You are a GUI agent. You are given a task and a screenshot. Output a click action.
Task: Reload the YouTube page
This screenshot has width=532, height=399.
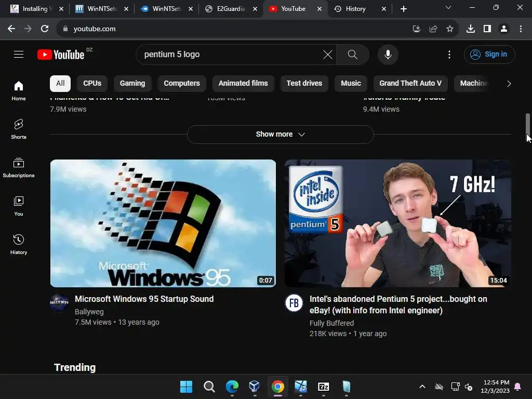(45, 29)
